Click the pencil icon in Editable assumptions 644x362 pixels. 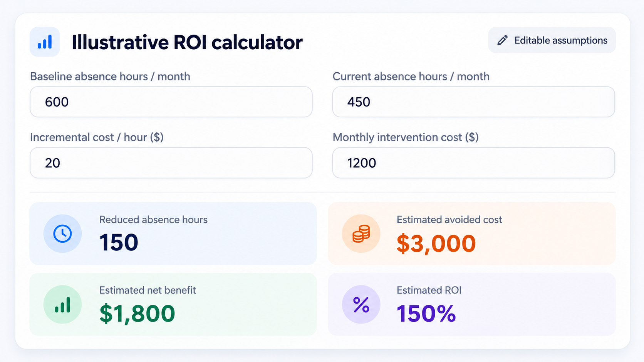point(503,40)
